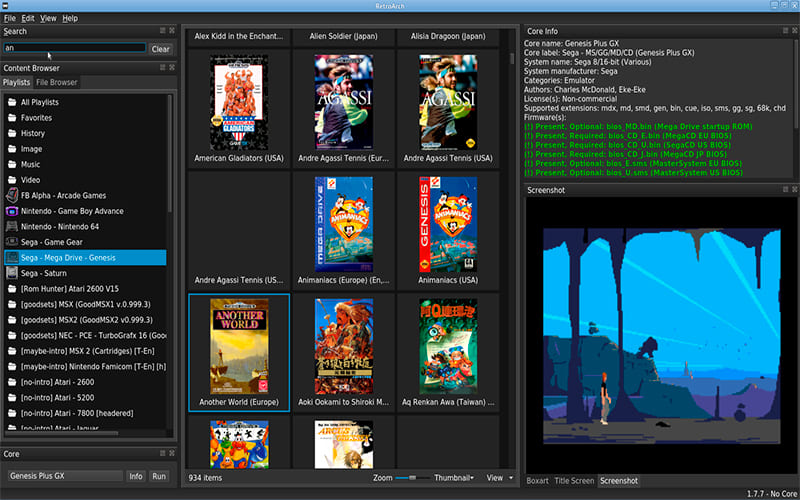800x500 pixels.
Task: Select the Game Boy Advance console icon
Action: (x=12, y=211)
